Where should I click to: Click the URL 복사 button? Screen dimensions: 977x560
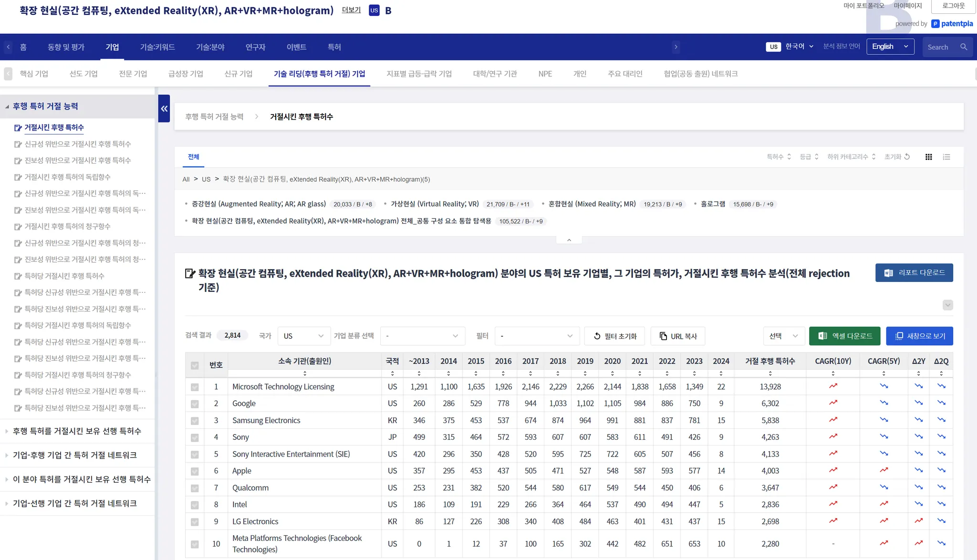point(677,336)
